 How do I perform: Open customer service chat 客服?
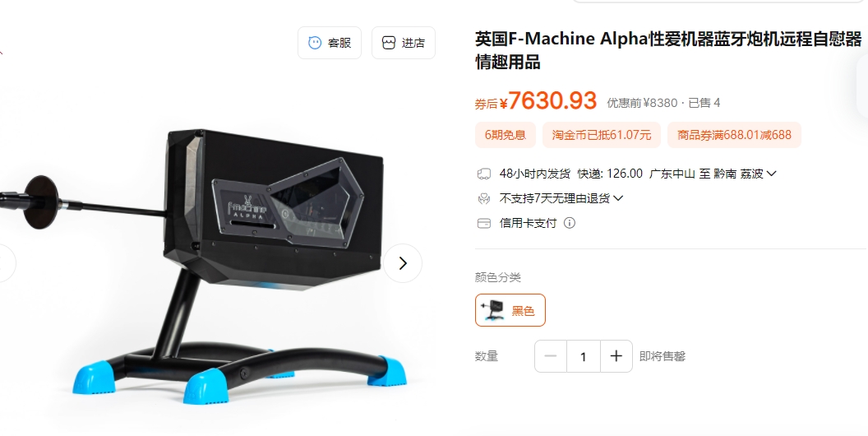(x=330, y=43)
